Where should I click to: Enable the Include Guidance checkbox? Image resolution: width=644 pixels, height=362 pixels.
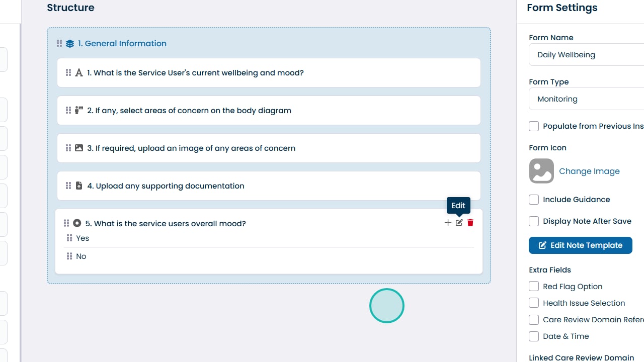tap(534, 200)
